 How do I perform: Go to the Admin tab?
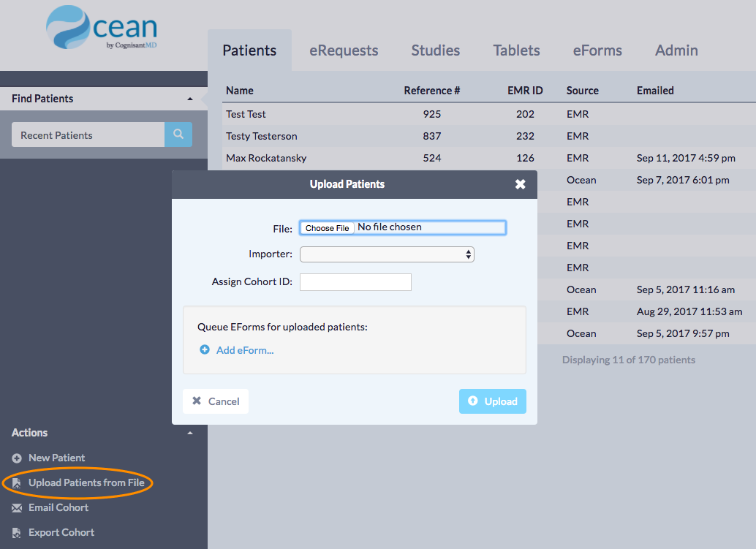(x=676, y=50)
